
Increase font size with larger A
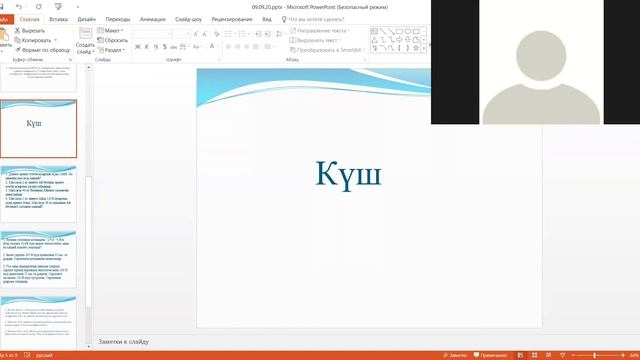point(196,34)
